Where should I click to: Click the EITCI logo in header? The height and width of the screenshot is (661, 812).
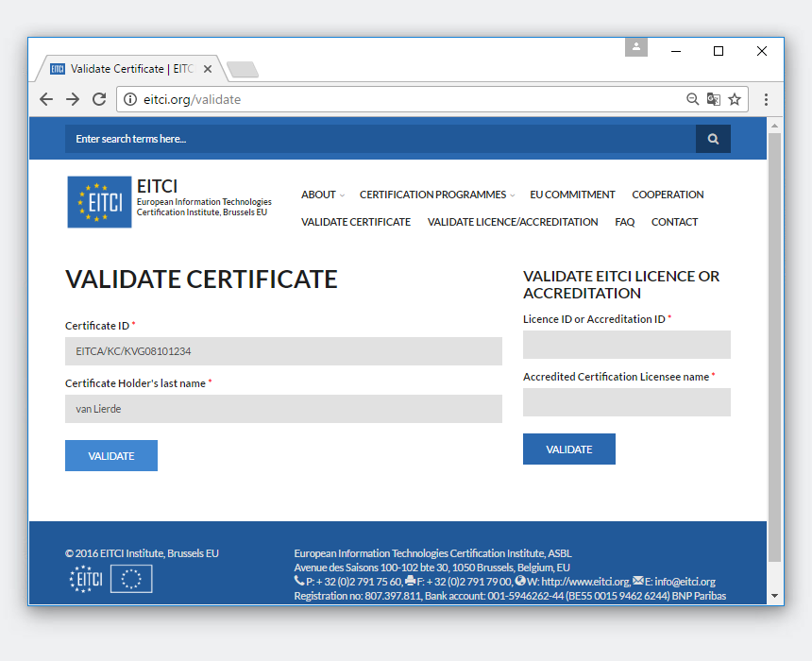coord(99,202)
